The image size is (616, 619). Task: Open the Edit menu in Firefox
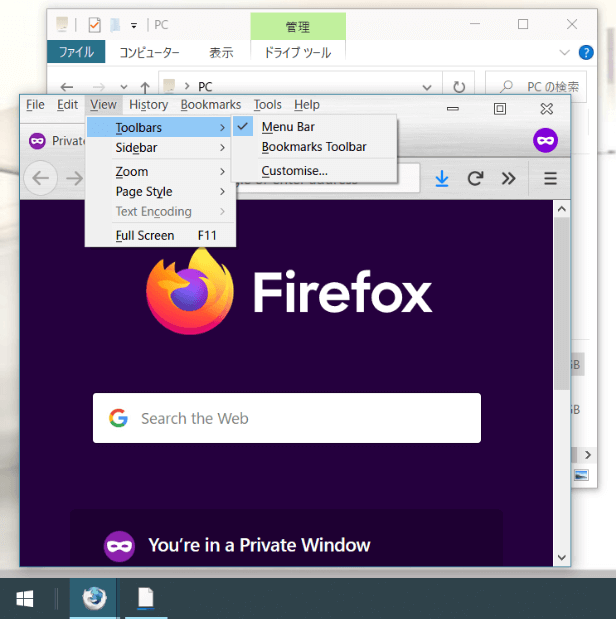point(68,105)
